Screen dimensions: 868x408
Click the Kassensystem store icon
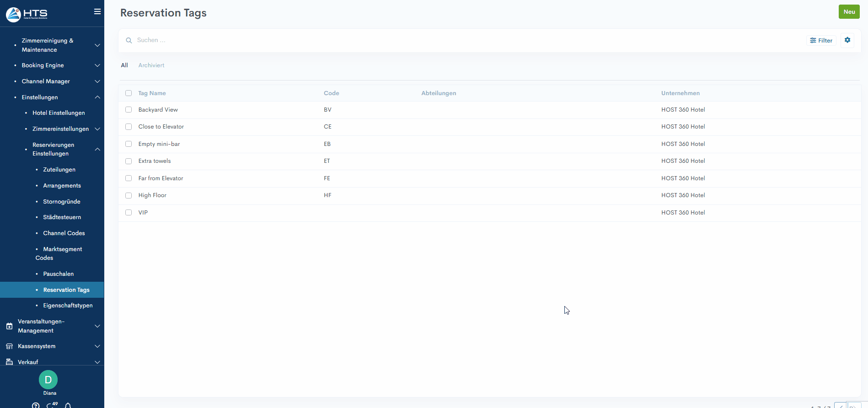tap(9, 346)
